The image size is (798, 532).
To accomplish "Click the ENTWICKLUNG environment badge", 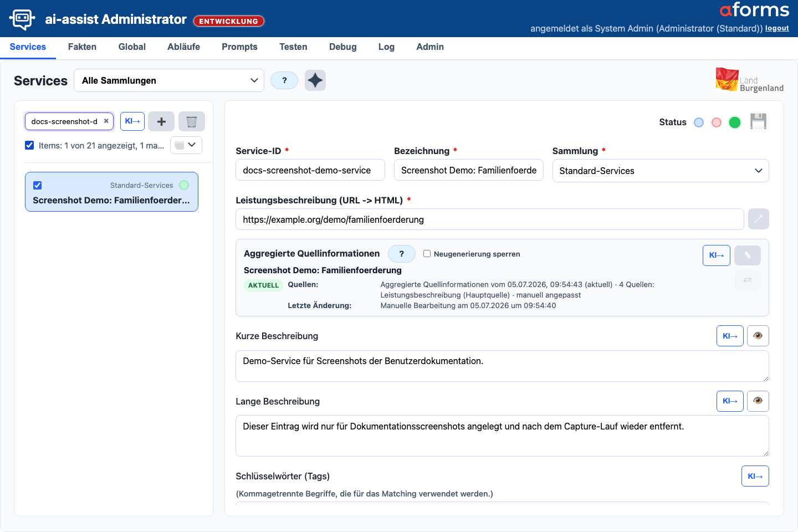I will click(229, 21).
